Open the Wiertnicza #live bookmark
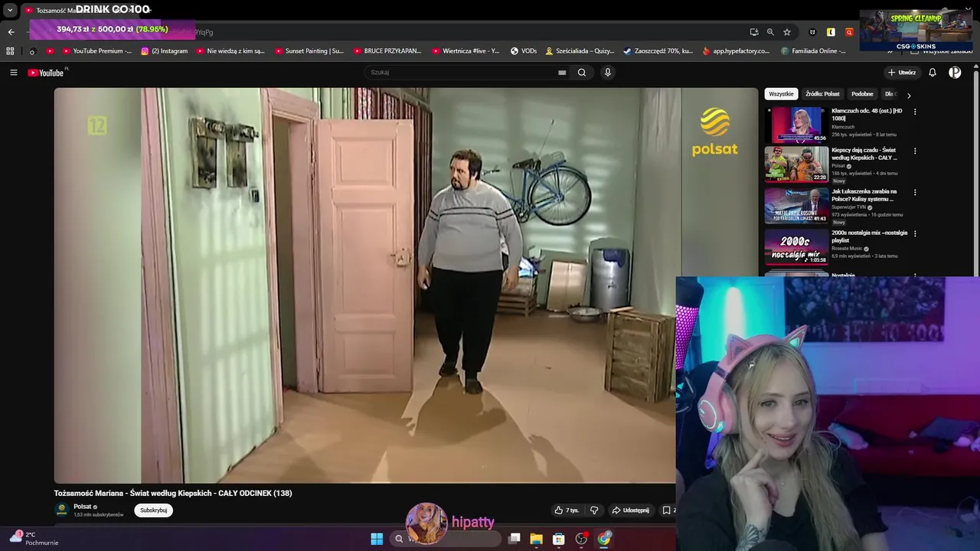Screen dimensions: 980x551 465,51
